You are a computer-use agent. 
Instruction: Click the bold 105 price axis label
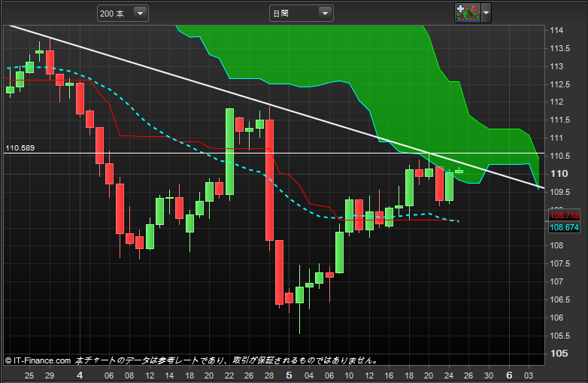coord(559,354)
